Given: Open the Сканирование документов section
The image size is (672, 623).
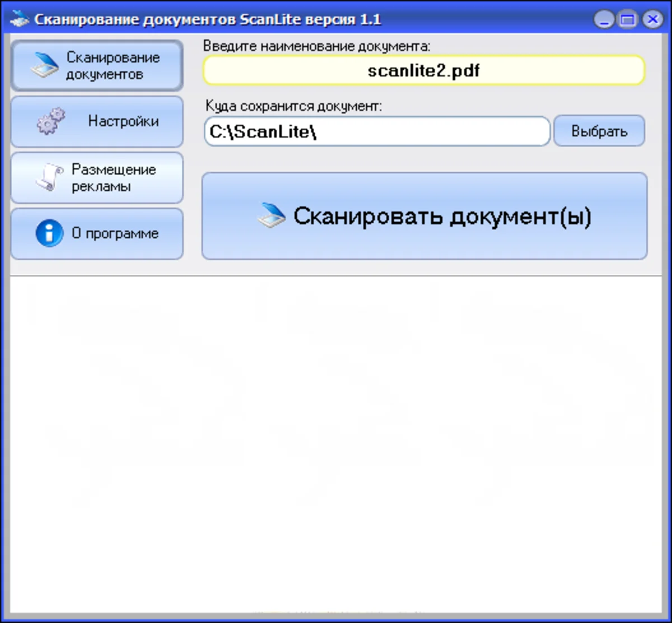Looking at the screenshot, I should [97, 65].
